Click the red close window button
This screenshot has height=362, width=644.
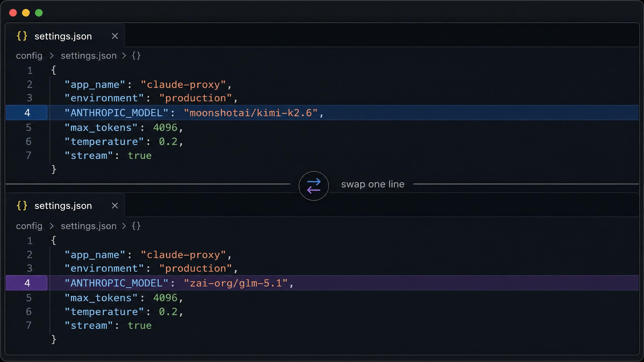[x=13, y=13]
